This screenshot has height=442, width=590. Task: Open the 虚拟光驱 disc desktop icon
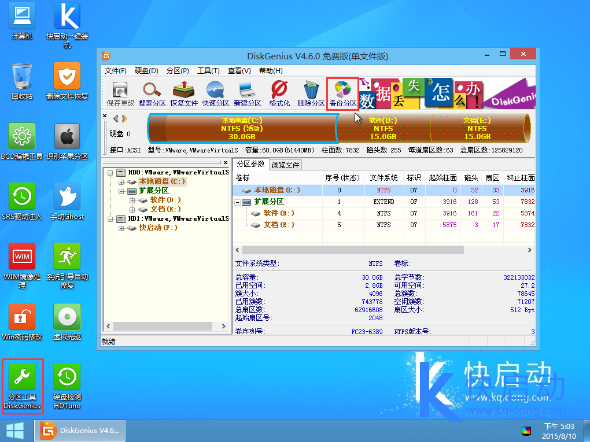[67, 322]
